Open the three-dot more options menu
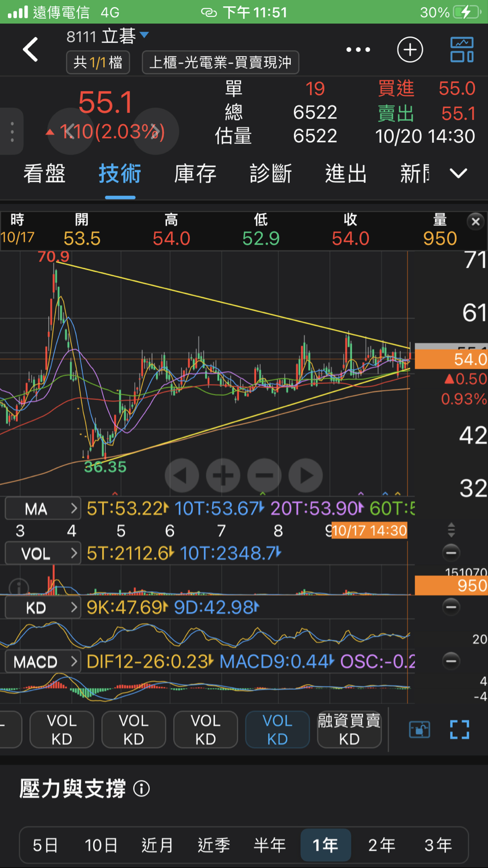 click(x=358, y=50)
